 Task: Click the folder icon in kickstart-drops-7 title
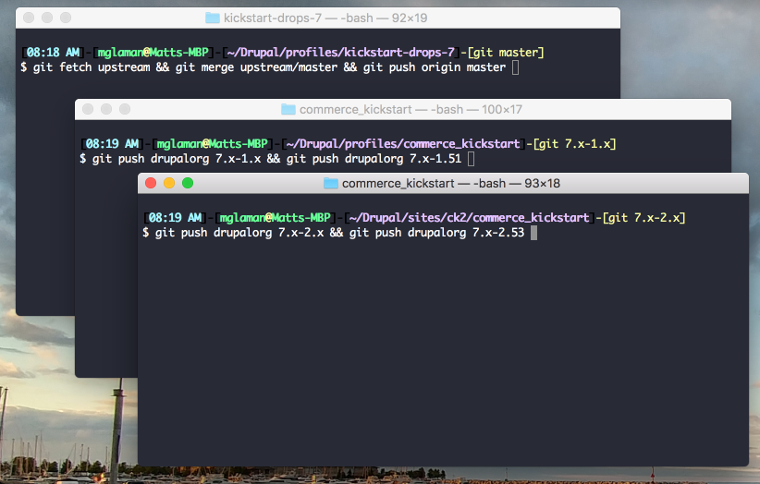pyautogui.click(x=212, y=18)
